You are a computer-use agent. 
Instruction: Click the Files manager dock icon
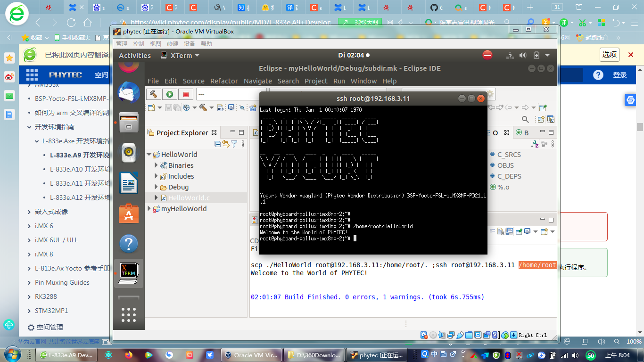click(129, 122)
